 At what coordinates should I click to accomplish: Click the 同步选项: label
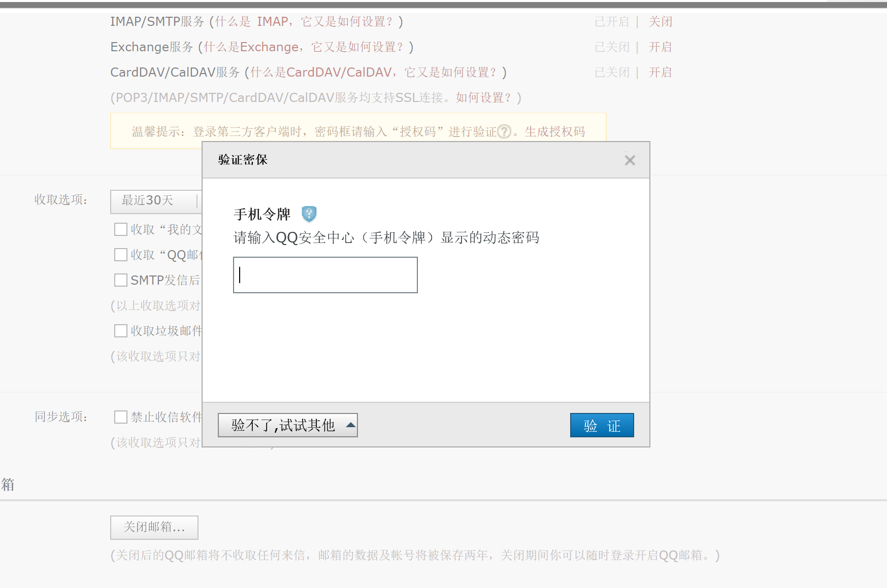coord(61,417)
